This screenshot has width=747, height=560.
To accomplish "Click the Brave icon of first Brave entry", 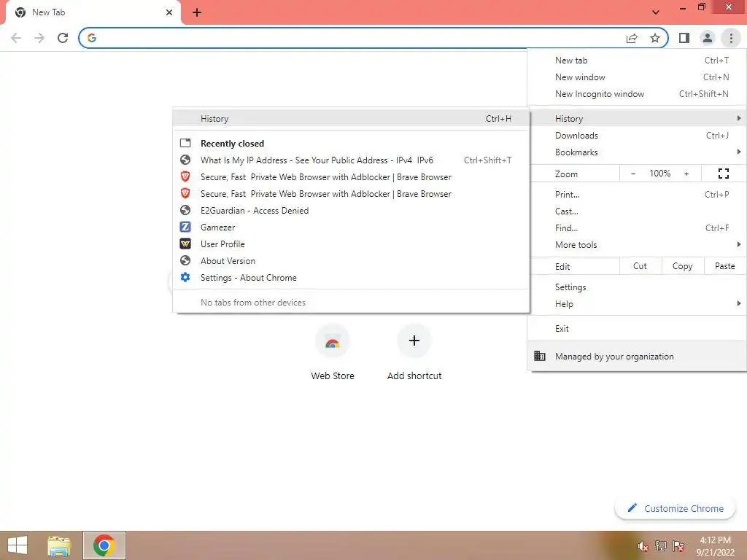I will pyautogui.click(x=185, y=176).
